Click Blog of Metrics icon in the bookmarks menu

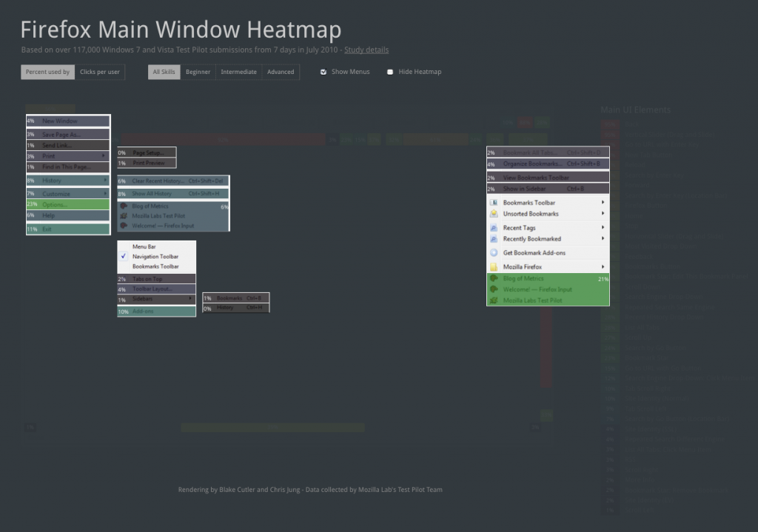click(494, 278)
